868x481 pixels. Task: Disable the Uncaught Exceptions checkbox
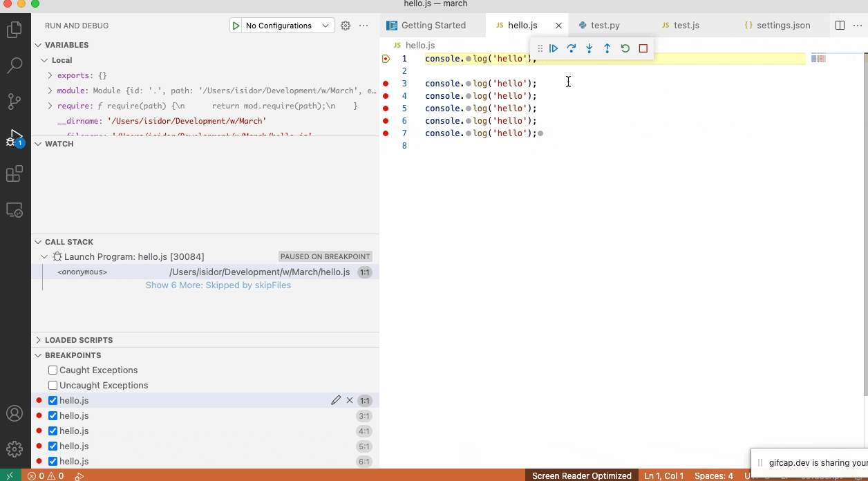pyautogui.click(x=53, y=385)
